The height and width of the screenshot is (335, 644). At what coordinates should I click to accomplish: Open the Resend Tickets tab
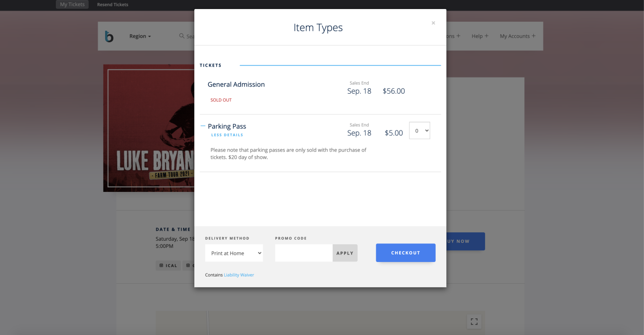tap(113, 5)
